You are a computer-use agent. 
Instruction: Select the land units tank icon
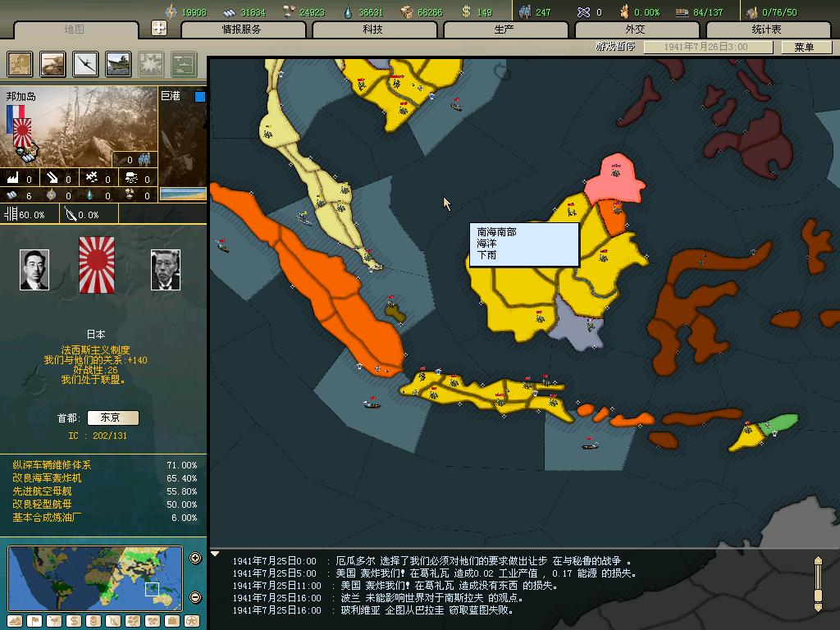[x=53, y=64]
